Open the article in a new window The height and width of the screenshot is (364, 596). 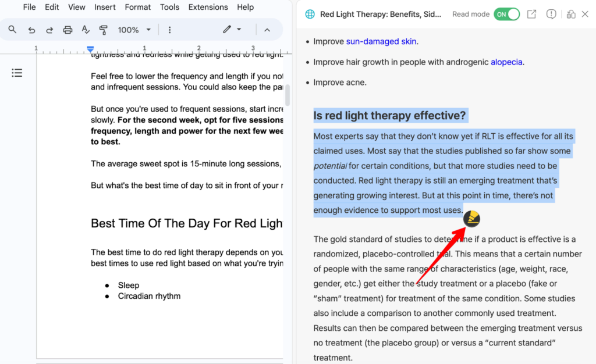pos(531,14)
